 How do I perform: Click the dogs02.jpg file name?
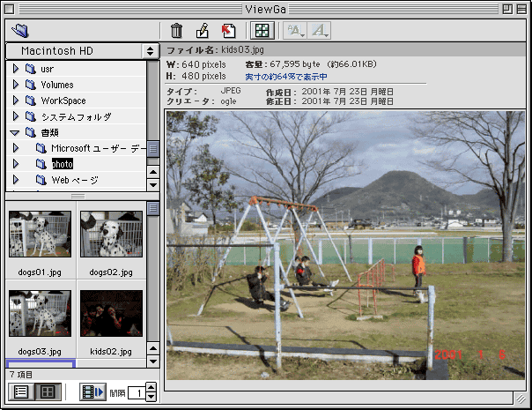(x=111, y=272)
